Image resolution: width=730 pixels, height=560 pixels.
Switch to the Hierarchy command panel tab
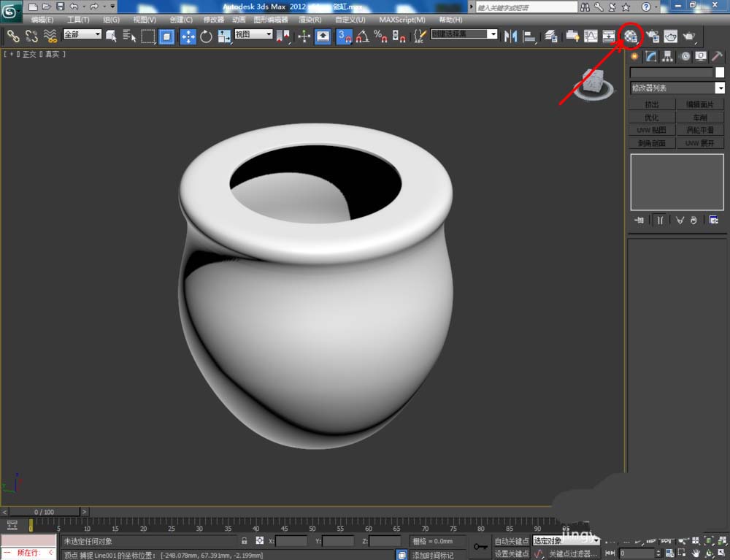[668, 56]
